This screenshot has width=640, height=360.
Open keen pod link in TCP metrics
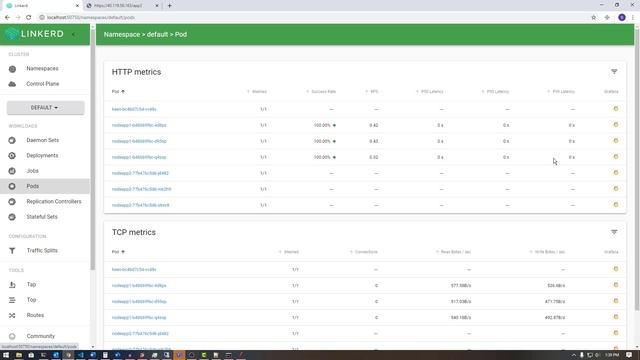(134, 269)
